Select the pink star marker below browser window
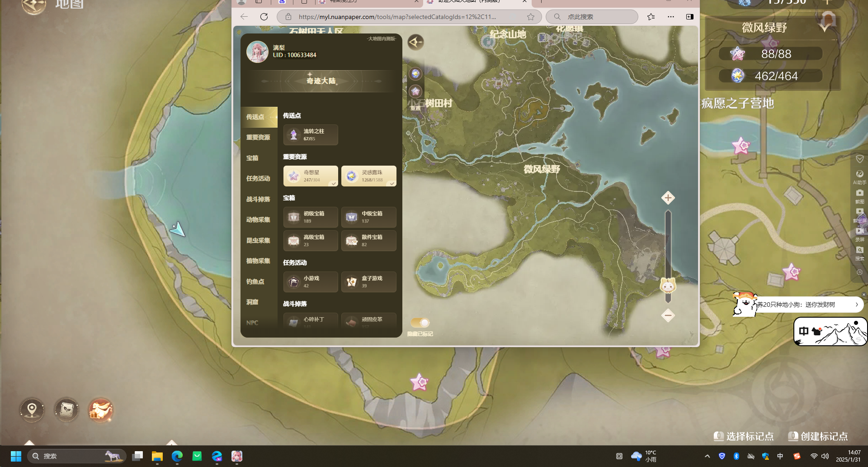The height and width of the screenshot is (467, 868). [x=419, y=382]
